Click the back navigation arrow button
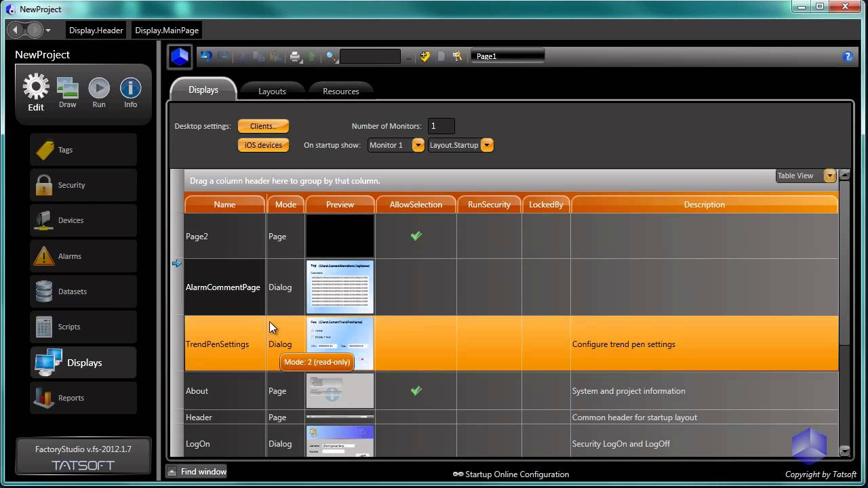The height and width of the screenshot is (488, 868). tap(16, 30)
